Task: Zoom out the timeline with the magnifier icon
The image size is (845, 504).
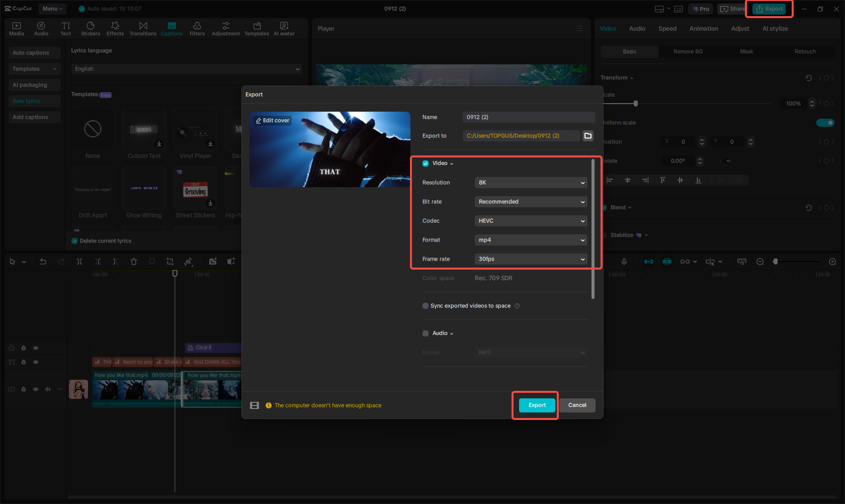Action: 760,262
